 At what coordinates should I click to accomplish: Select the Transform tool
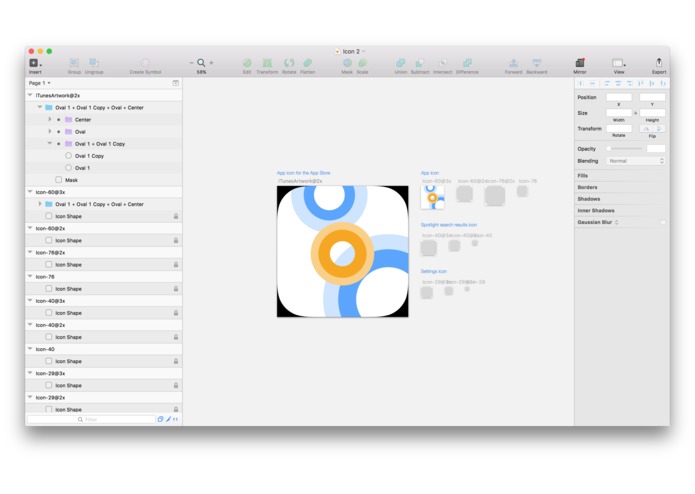click(267, 63)
